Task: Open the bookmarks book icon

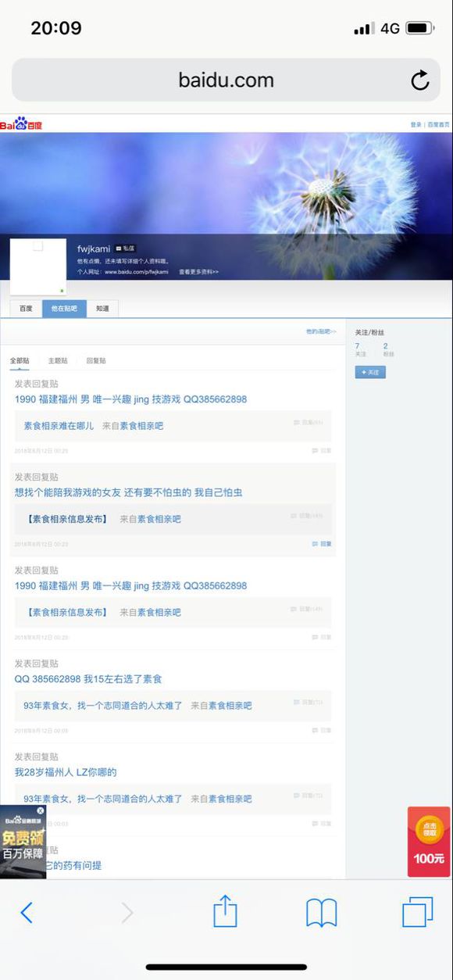Action: click(x=321, y=912)
